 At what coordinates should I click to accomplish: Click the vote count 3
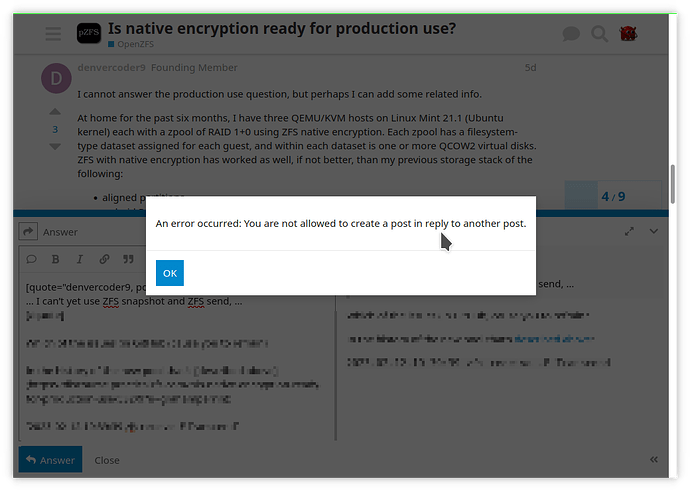55,129
